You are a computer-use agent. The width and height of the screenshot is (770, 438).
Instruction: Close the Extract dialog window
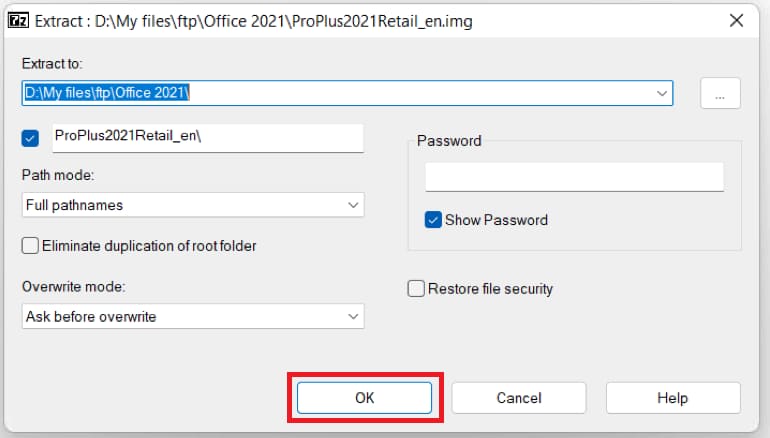[x=736, y=19]
